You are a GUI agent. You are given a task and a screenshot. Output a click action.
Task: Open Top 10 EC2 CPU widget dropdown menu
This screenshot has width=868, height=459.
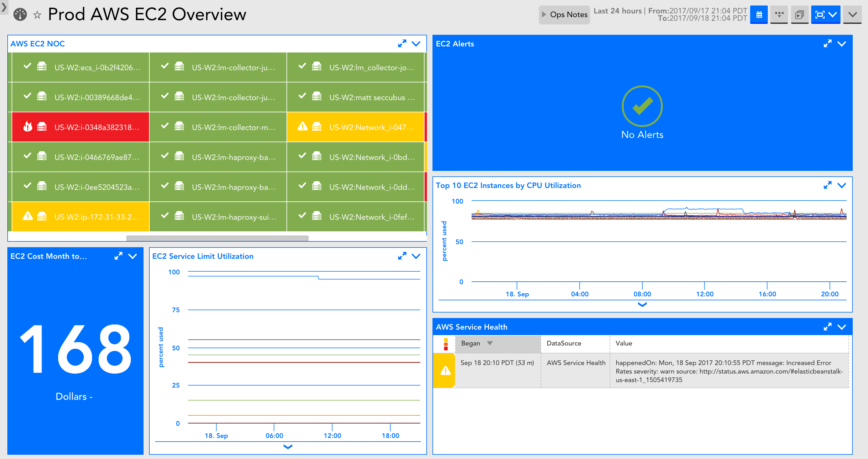click(x=842, y=185)
